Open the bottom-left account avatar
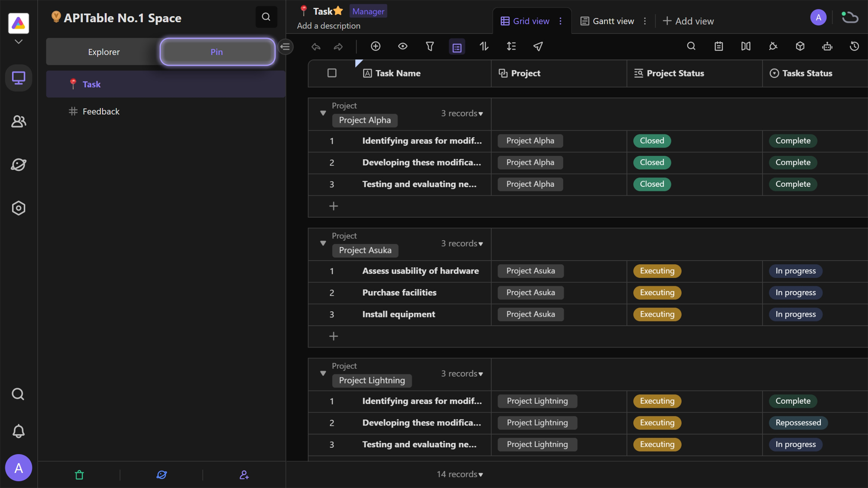The height and width of the screenshot is (488, 868). tap(19, 468)
